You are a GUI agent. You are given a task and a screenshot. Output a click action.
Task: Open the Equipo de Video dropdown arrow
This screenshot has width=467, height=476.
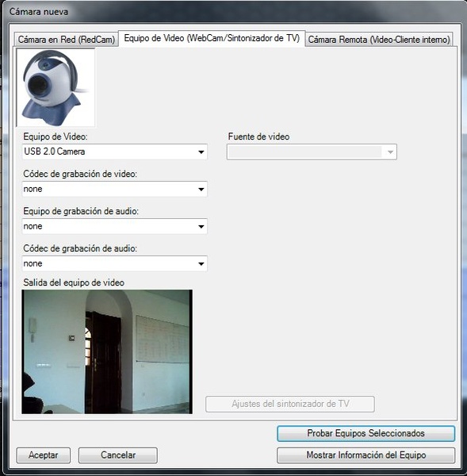point(201,152)
